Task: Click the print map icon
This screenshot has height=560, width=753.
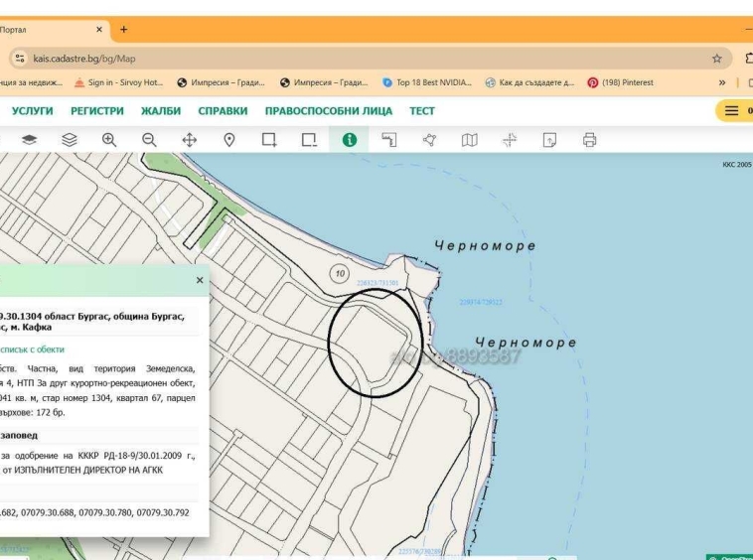Action: coord(589,141)
